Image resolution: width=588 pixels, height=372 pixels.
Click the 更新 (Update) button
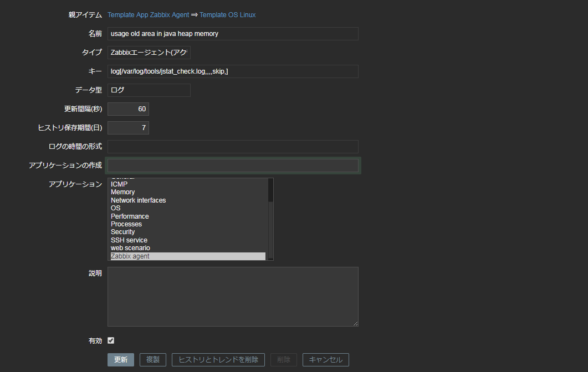(120, 359)
